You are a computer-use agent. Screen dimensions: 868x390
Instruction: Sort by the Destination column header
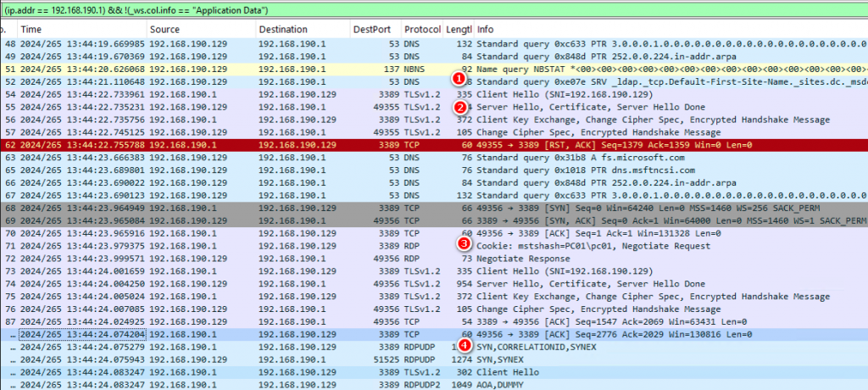coord(303,30)
